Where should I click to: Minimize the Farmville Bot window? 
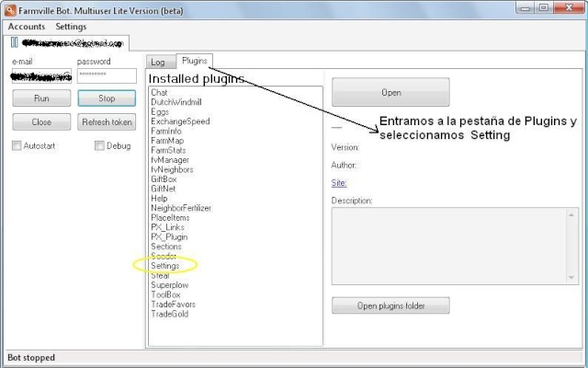[x=526, y=8]
